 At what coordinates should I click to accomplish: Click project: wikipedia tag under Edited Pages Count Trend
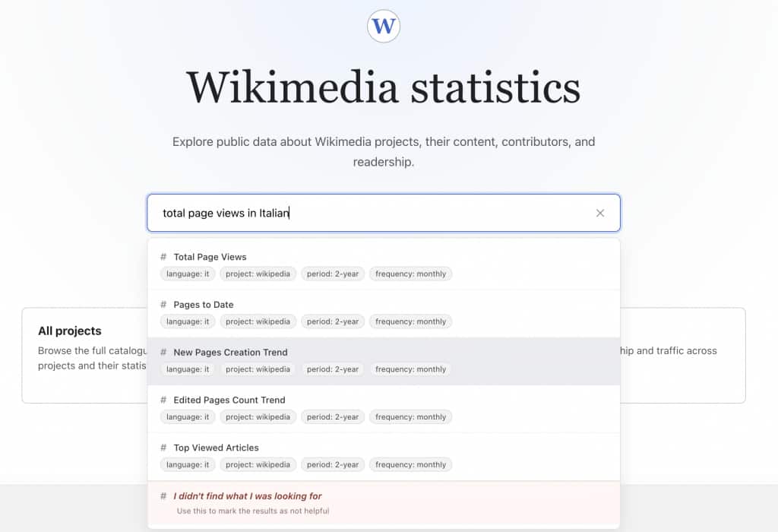[258, 417]
